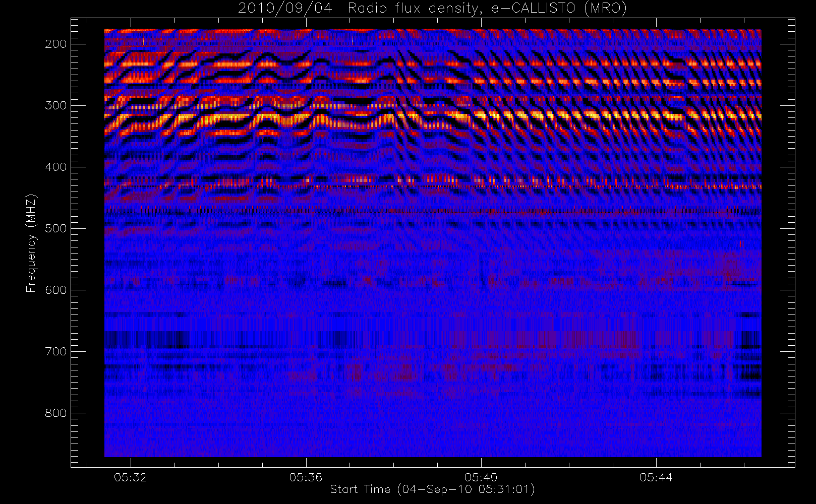Click the 600 frequency tick label
This screenshot has width=816, height=504.
pyautogui.click(x=56, y=290)
